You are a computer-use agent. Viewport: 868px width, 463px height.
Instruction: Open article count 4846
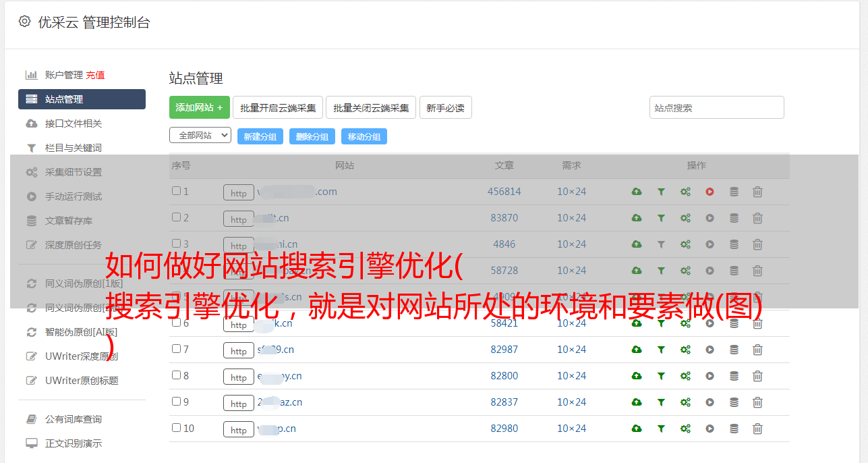[504, 244]
